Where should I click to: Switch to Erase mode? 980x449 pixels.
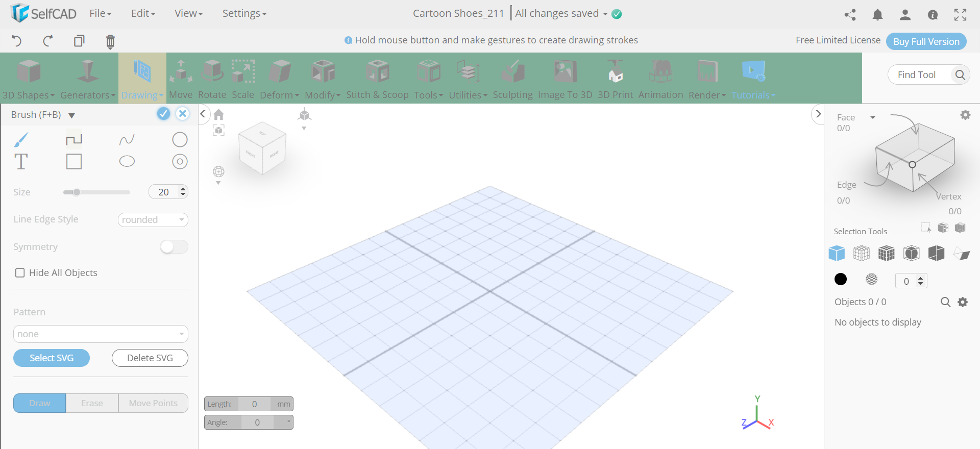92,403
